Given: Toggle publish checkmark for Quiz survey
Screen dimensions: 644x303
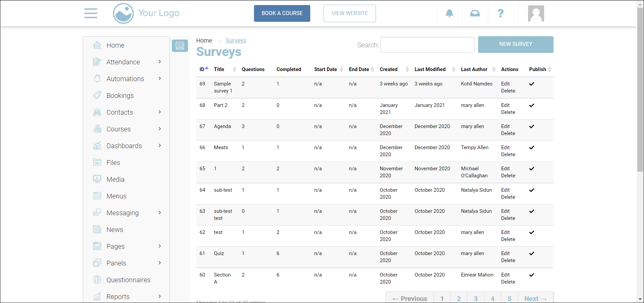Looking at the screenshot, I should 532,253.
